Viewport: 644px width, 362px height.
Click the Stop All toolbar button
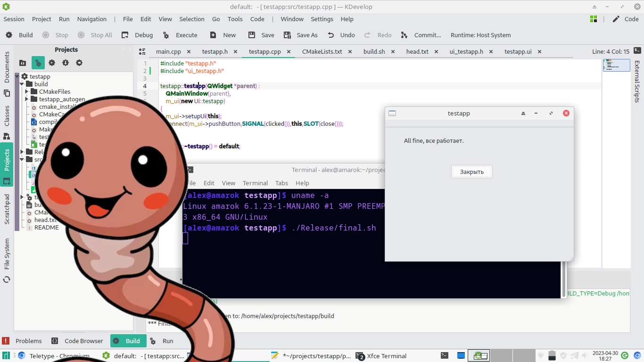(95, 35)
